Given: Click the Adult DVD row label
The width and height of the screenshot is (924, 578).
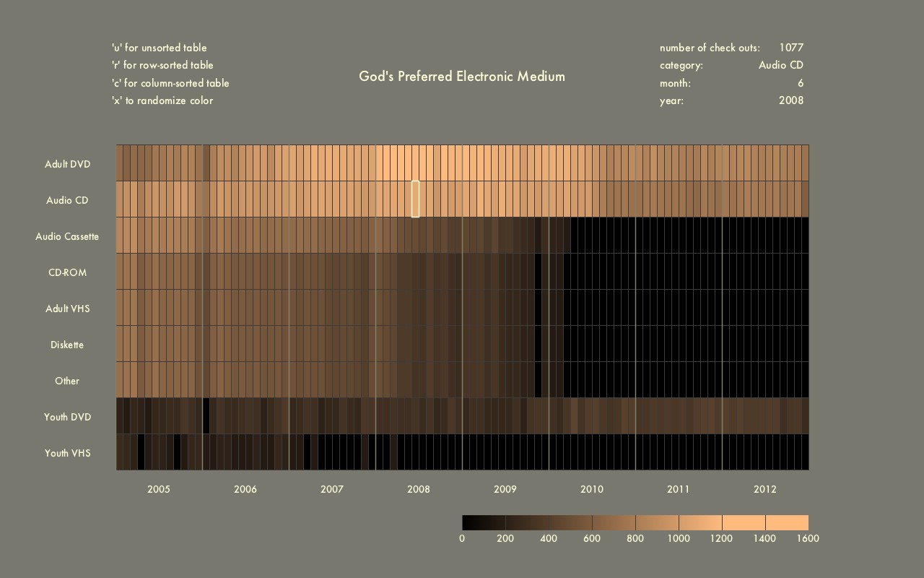Looking at the screenshot, I should click(x=67, y=164).
